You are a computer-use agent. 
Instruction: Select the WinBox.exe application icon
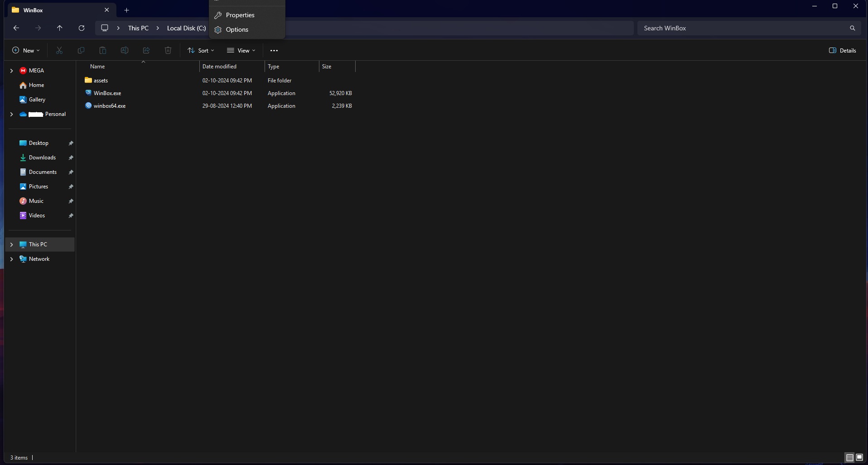point(88,93)
